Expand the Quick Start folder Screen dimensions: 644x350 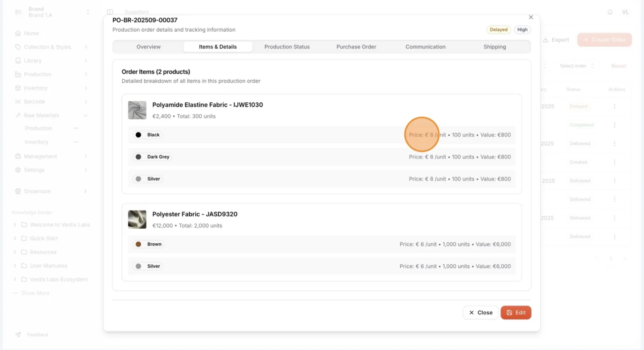pos(15,238)
